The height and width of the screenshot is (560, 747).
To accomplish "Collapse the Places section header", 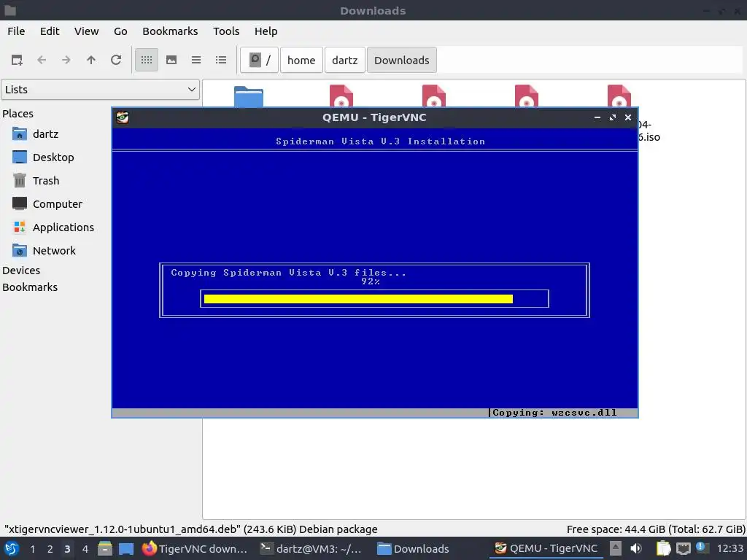I will (x=18, y=114).
